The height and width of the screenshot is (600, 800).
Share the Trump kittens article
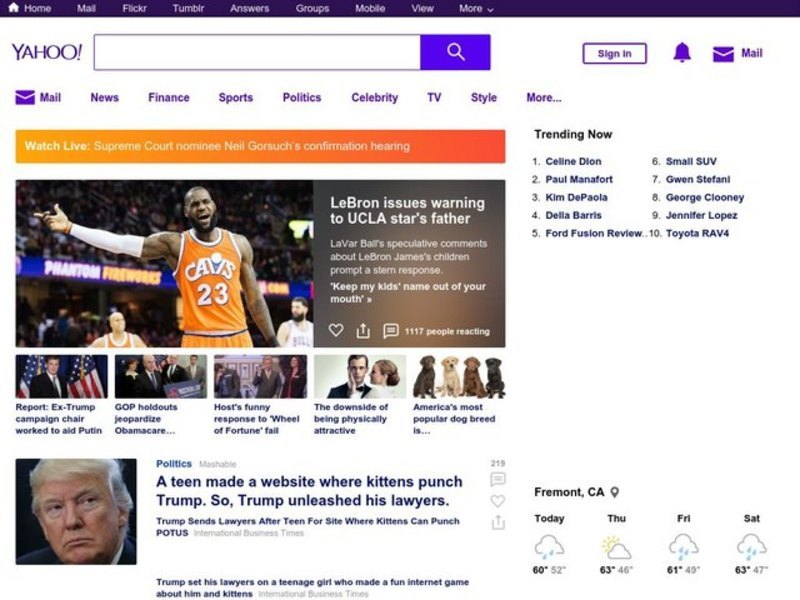498,523
